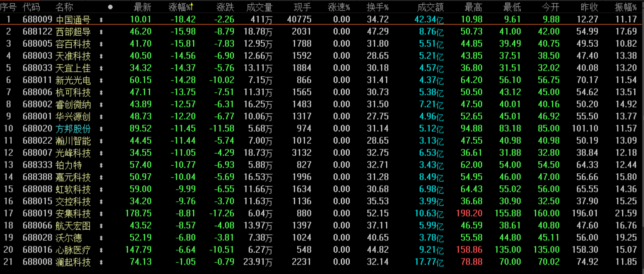Sort by the 成交量 column header
This screenshot has height=274, width=644.
[x=259, y=7]
